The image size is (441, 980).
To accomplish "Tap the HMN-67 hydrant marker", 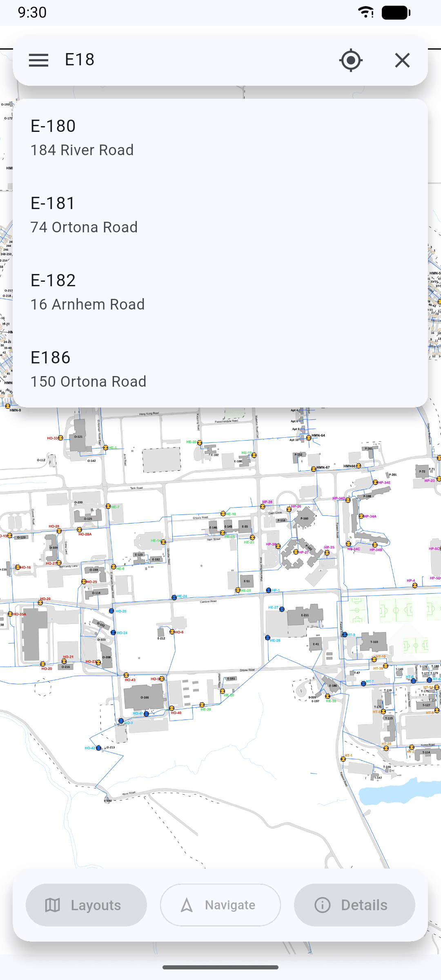I will pyautogui.click(x=314, y=469).
